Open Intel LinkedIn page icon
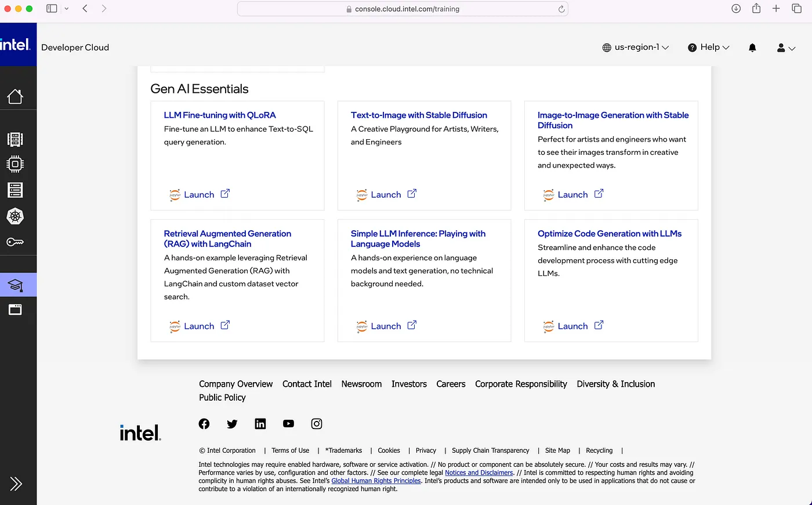812x505 pixels. coord(260,424)
